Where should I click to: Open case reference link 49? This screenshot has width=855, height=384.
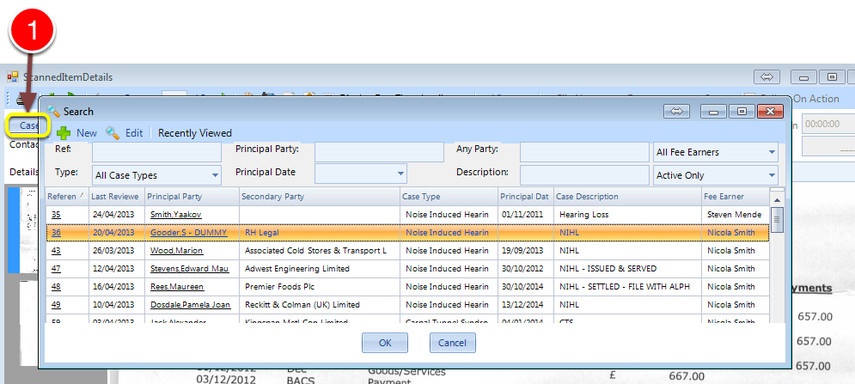coord(56,305)
